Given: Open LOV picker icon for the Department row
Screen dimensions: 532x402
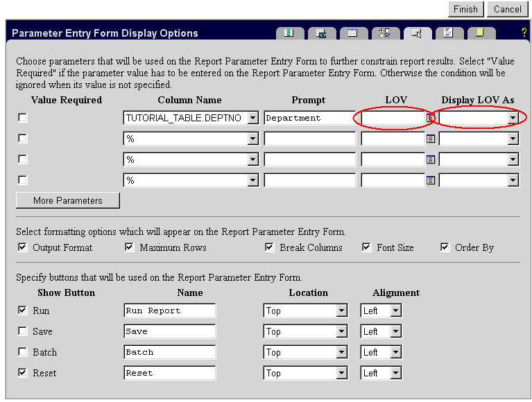Looking at the screenshot, I should tap(431, 119).
